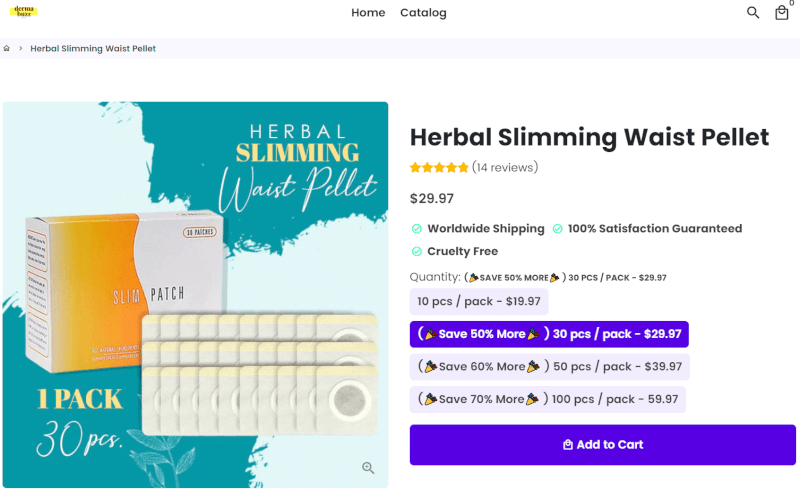Click the main product image
Screen dimensions: 800x491
[x=195, y=294]
